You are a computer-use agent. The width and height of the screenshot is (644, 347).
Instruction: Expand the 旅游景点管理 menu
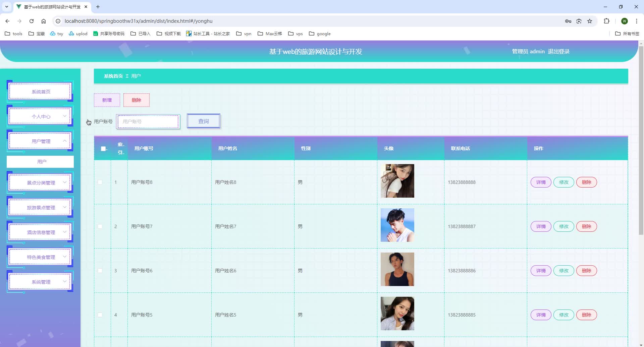tap(40, 207)
